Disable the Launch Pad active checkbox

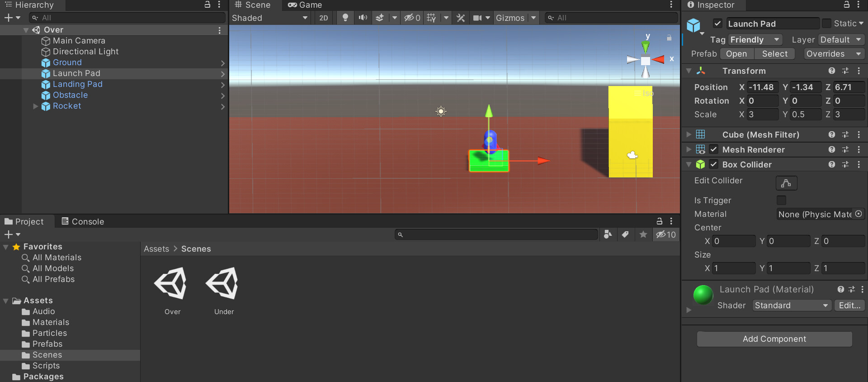(x=717, y=24)
